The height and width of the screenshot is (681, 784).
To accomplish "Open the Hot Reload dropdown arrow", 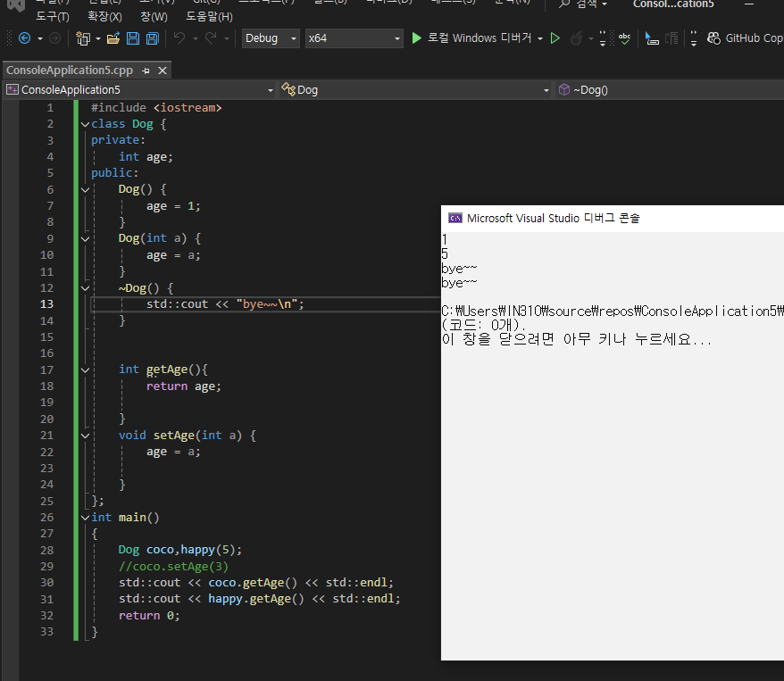I will pos(591,38).
